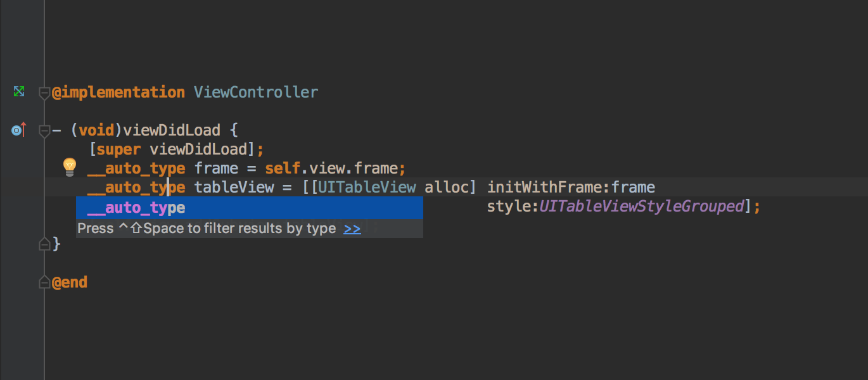Click the @end directive

[70, 281]
